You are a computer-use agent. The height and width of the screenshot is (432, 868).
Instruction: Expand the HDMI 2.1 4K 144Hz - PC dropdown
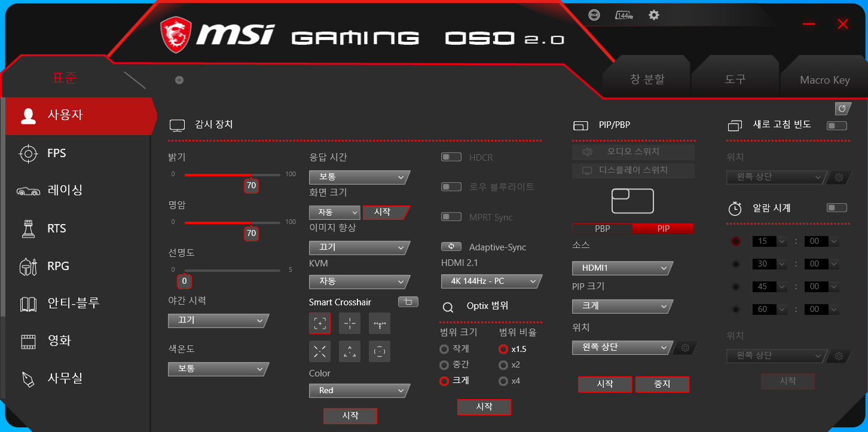click(x=491, y=281)
